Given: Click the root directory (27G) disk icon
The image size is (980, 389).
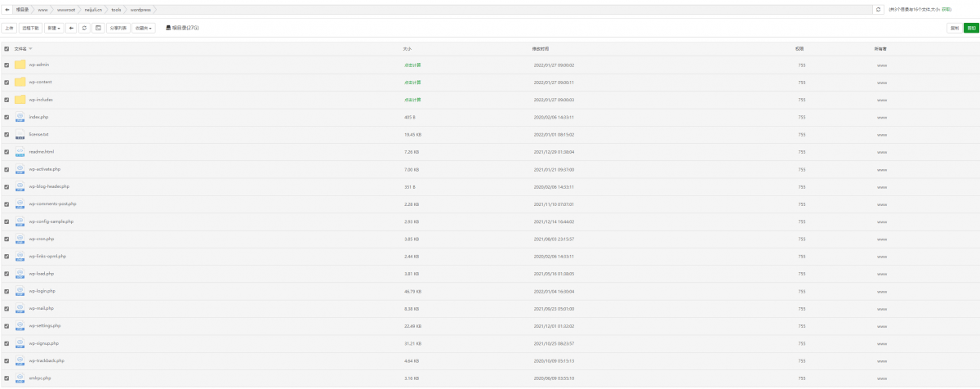Looking at the screenshot, I should click(x=168, y=28).
